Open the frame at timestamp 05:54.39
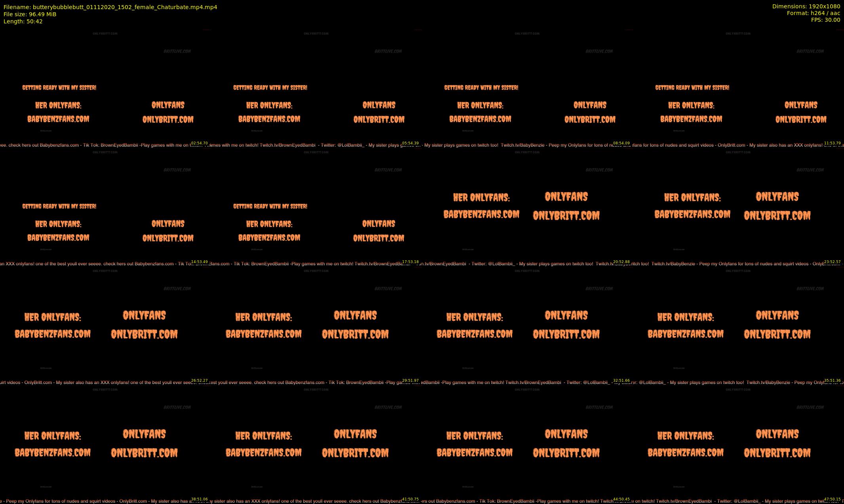The image size is (844, 504). (316, 88)
